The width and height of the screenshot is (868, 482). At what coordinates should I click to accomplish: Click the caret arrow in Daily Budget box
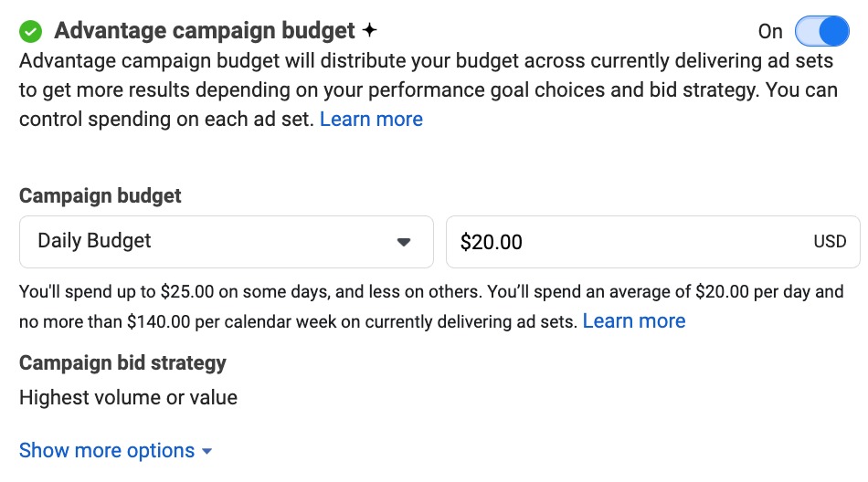[x=404, y=242]
